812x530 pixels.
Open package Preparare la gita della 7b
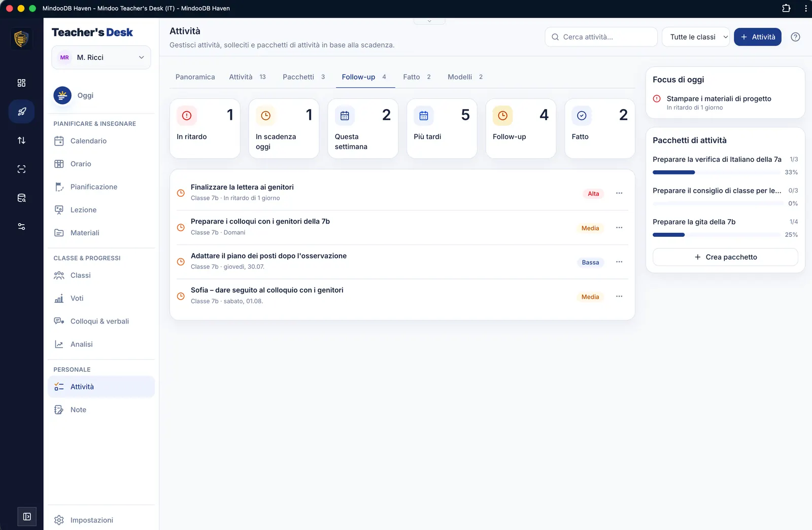(x=694, y=222)
